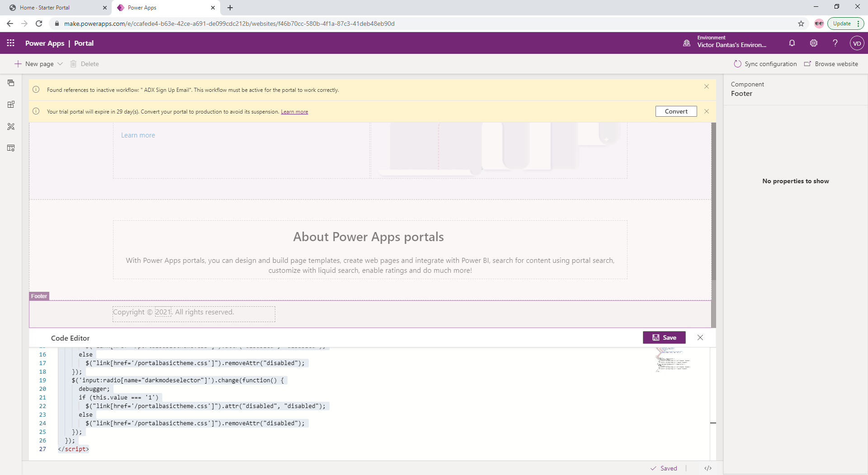Click the environment picker icon
The image size is (868, 475).
(x=687, y=43)
